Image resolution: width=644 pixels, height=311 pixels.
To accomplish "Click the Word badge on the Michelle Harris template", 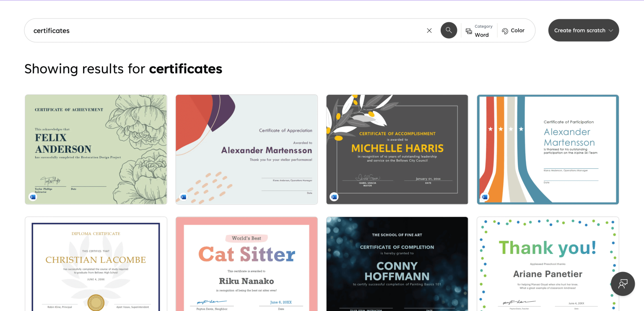I will click(x=334, y=196).
